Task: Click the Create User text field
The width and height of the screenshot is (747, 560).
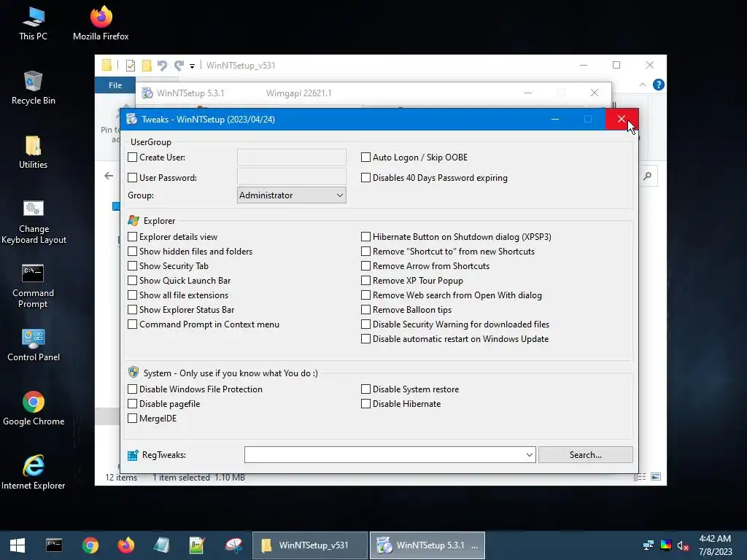Action: (x=292, y=157)
